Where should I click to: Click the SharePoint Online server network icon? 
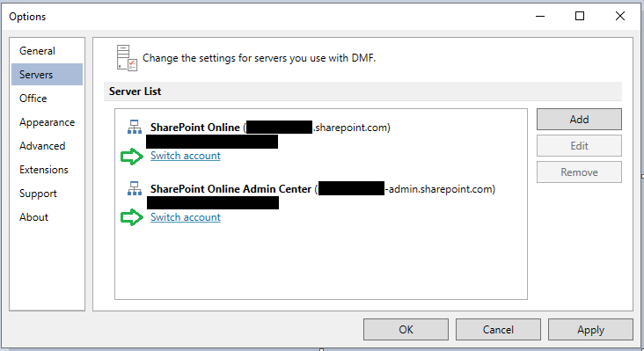[135, 128]
